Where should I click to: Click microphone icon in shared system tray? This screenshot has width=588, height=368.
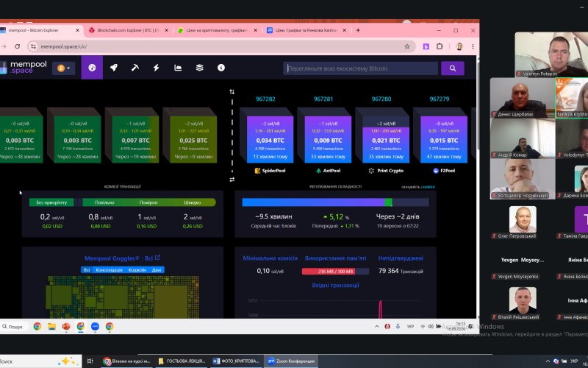[x=398, y=326]
